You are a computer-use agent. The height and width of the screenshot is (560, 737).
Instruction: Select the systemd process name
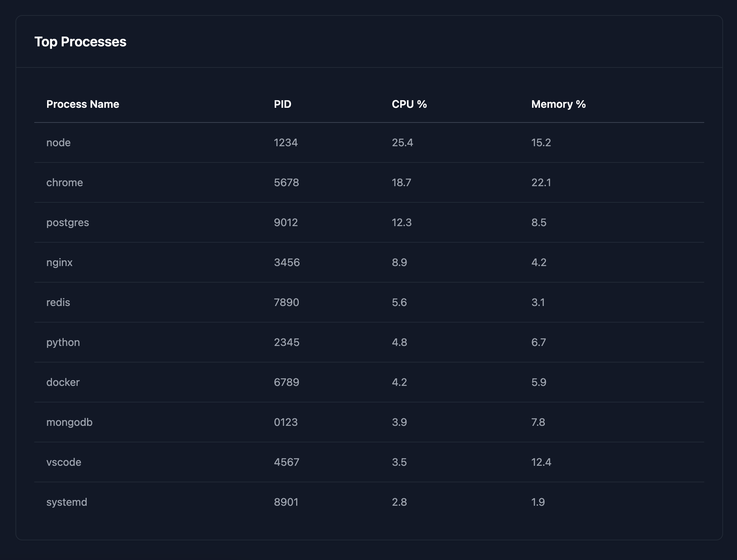67,502
